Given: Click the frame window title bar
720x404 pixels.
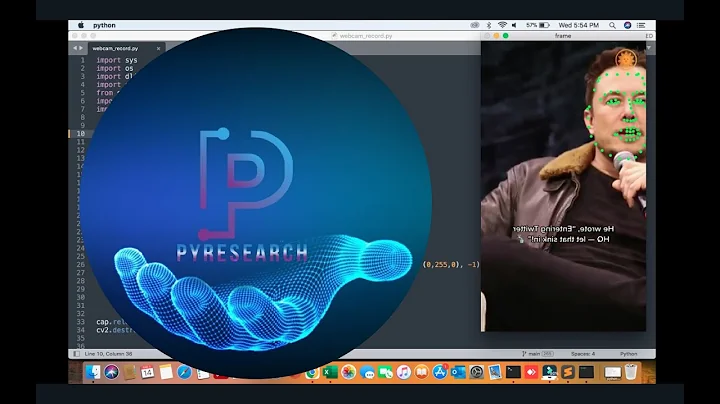Looking at the screenshot, I should (562, 36).
